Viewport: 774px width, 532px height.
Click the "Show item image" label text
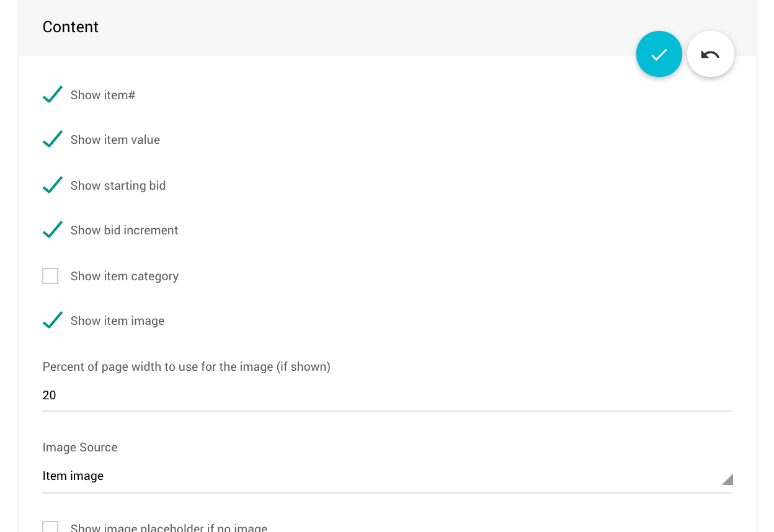tap(117, 321)
